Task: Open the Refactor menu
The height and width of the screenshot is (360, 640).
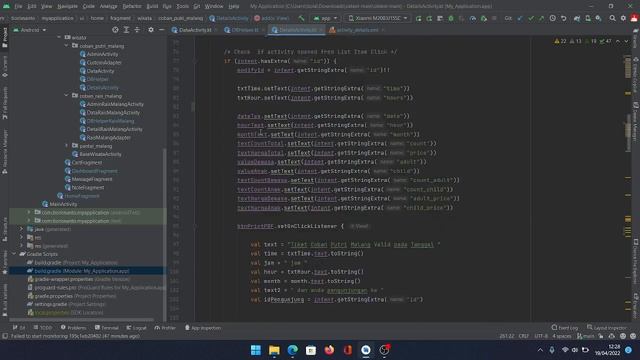Action: 132,6
